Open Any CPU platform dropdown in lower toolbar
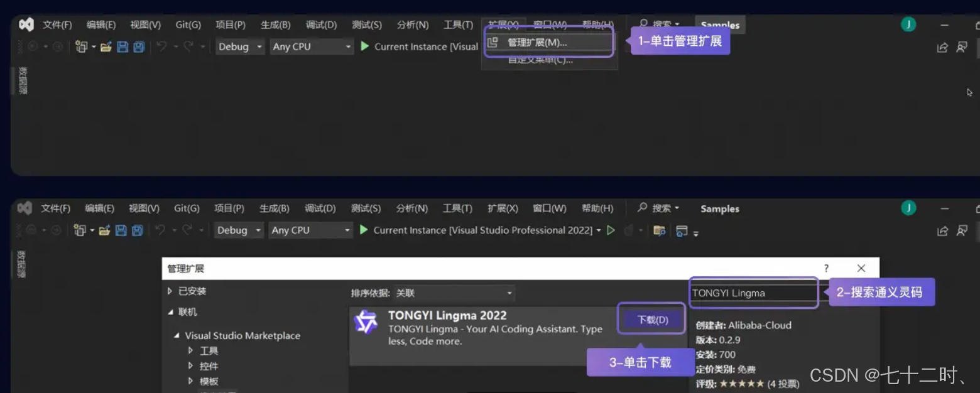Viewport: 980px width, 393px height. pos(310,230)
